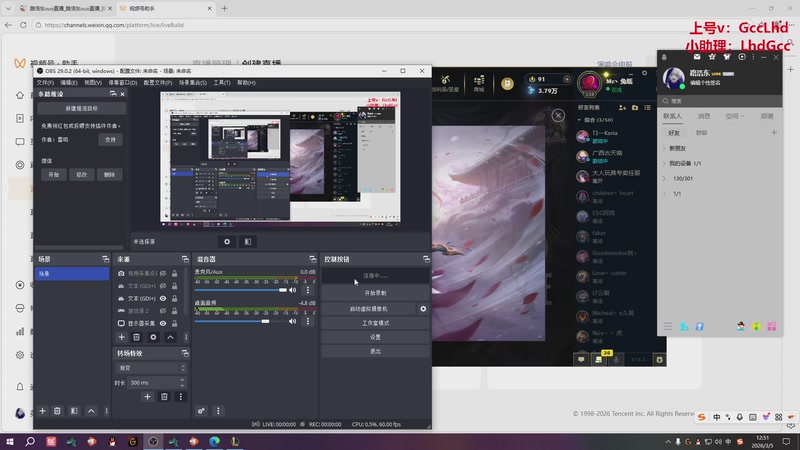Expand the 新朋友 group in QQ contacts
Viewport: 800px width, 450px height.
(x=664, y=148)
